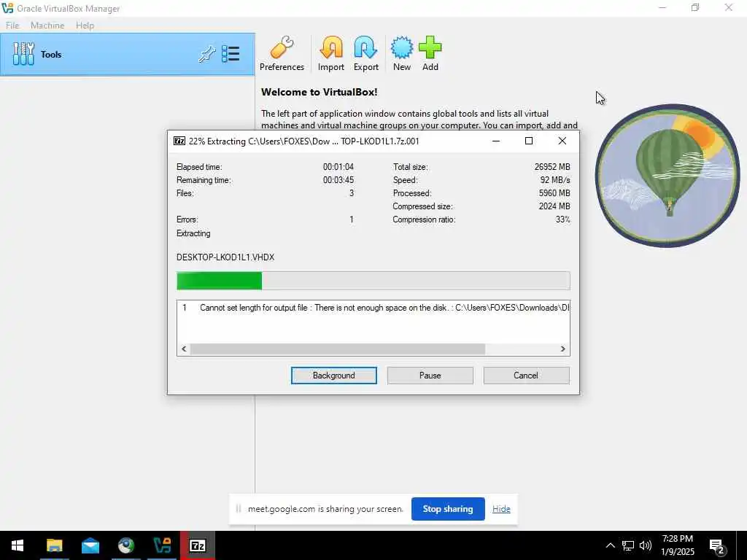The height and width of the screenshot is (560, 747).
Task: Open the notification center icon
Action: click(717, 547)
